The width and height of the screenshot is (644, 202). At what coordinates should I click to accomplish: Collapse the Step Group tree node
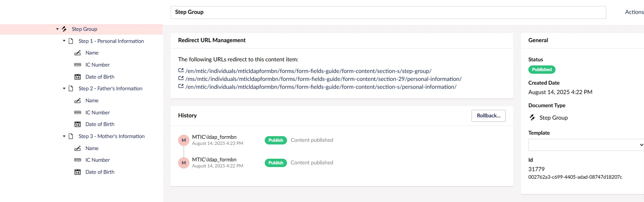tap(57, 29)
